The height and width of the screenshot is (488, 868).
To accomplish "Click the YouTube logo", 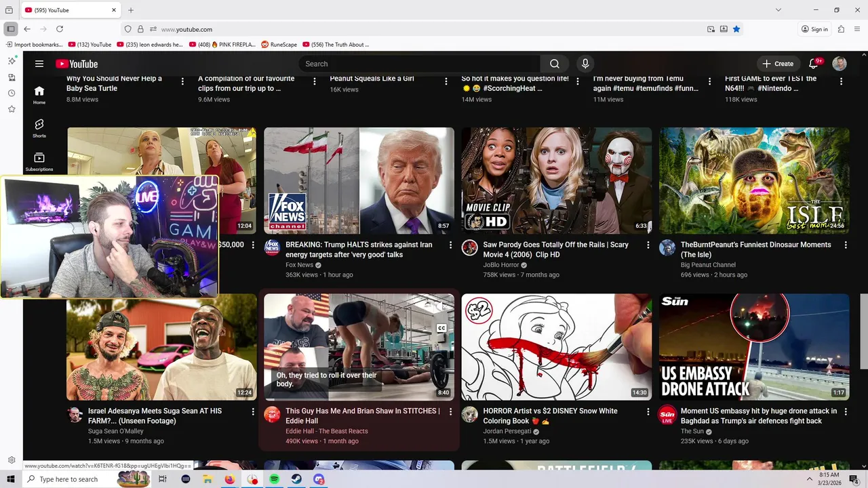I will [77, 64].
